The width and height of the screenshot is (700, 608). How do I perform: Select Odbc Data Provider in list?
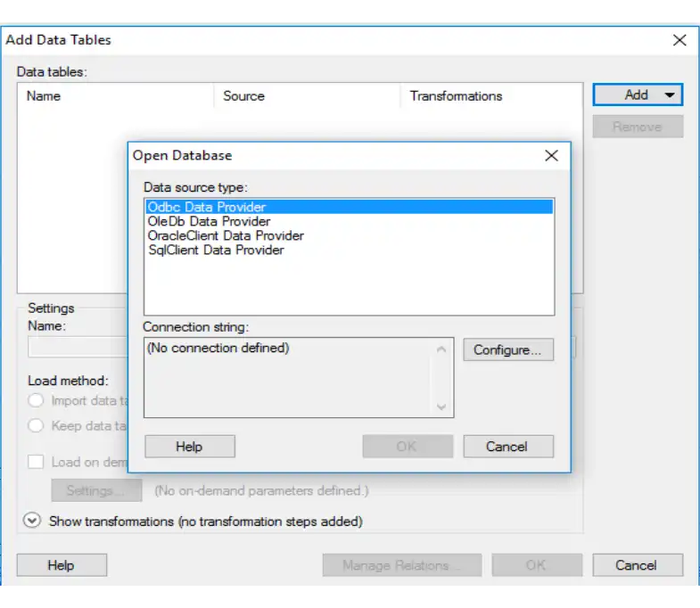[x=207, y=207]
